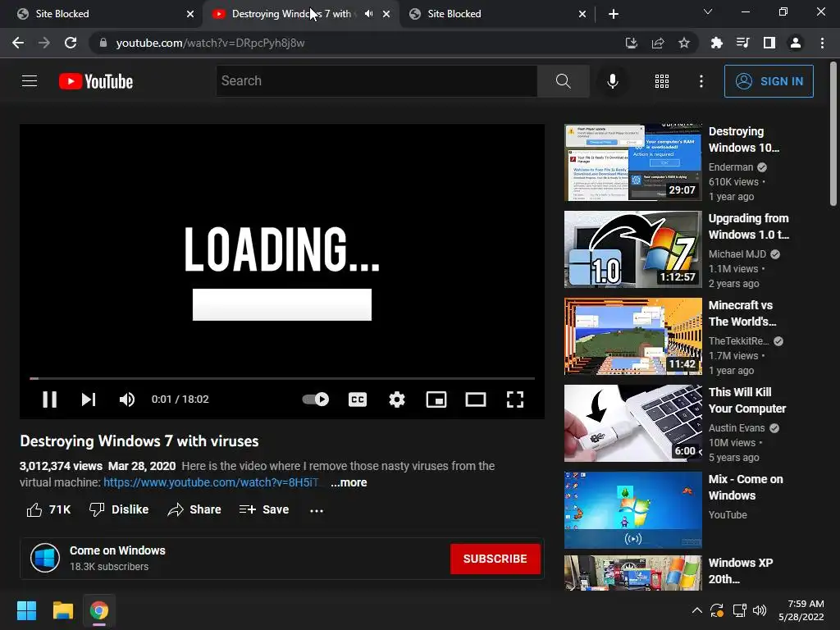Subscribe to Come on Windows
Viewport: 840px width, 630px height.
pyautogui.click(x=495, y=559)
